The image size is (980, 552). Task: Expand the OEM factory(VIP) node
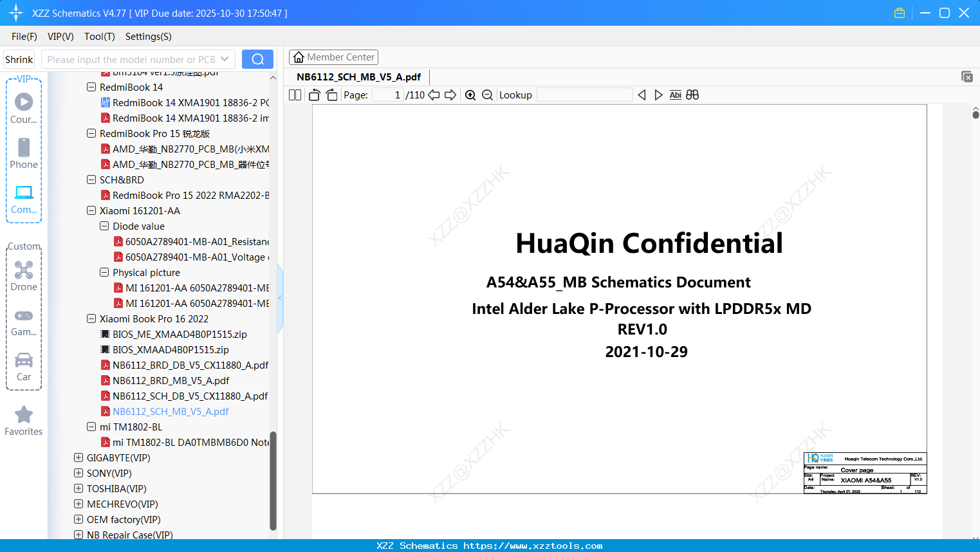pos(79,519)
